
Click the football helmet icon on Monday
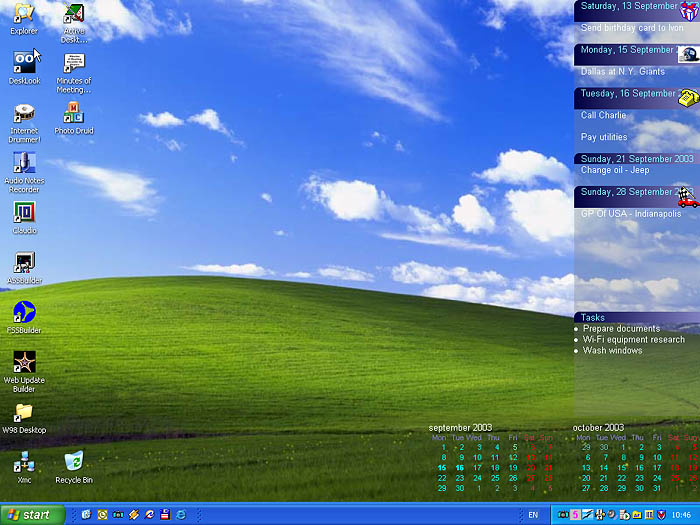point(689,54)
